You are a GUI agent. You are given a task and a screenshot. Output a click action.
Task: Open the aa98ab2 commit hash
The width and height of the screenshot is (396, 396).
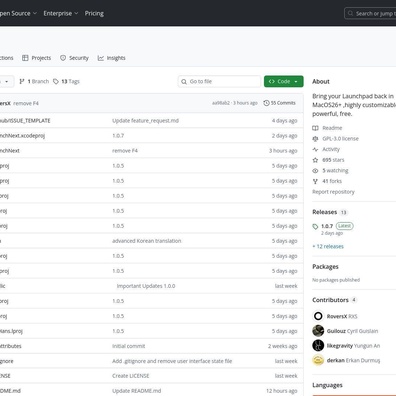click(x=221, y=103)
